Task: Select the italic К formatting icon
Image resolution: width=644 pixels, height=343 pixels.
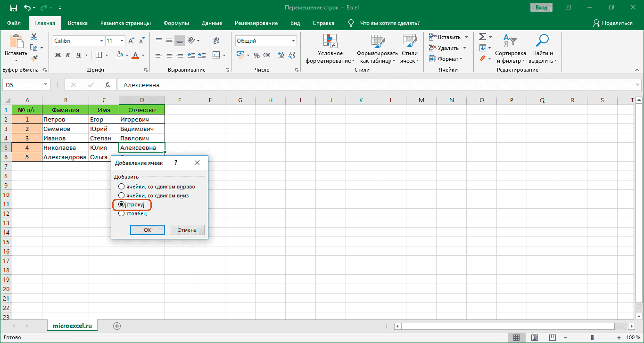Action: [67, 55]
